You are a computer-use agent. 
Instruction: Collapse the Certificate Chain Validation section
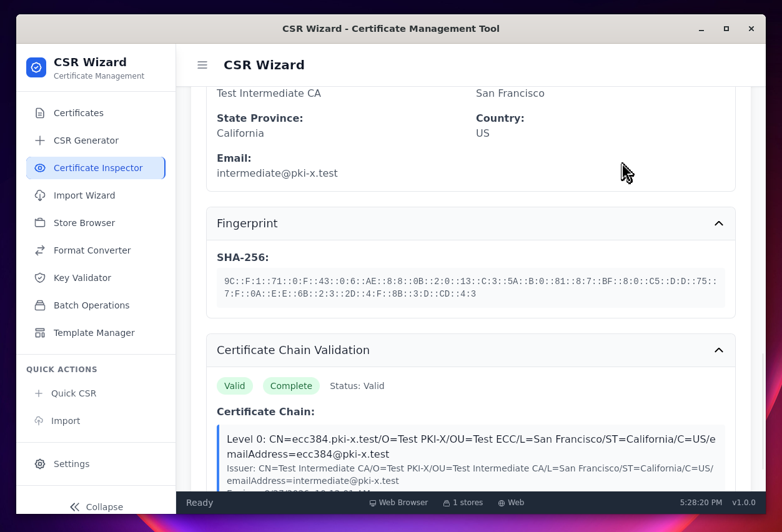coord(718,350)
